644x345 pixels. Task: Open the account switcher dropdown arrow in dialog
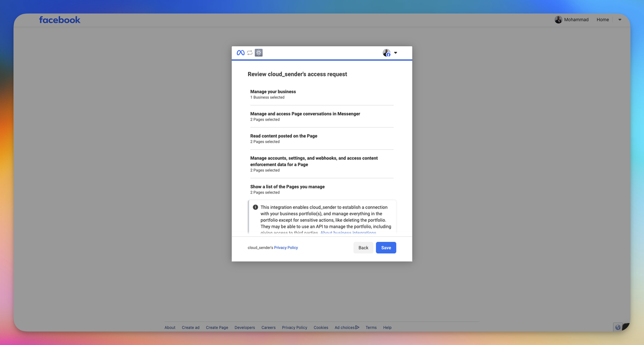[395, 53]
